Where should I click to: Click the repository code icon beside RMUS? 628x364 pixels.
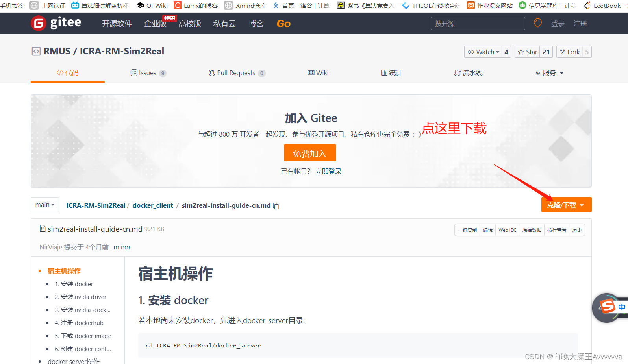pyautogui.click(x=36, y=52)
